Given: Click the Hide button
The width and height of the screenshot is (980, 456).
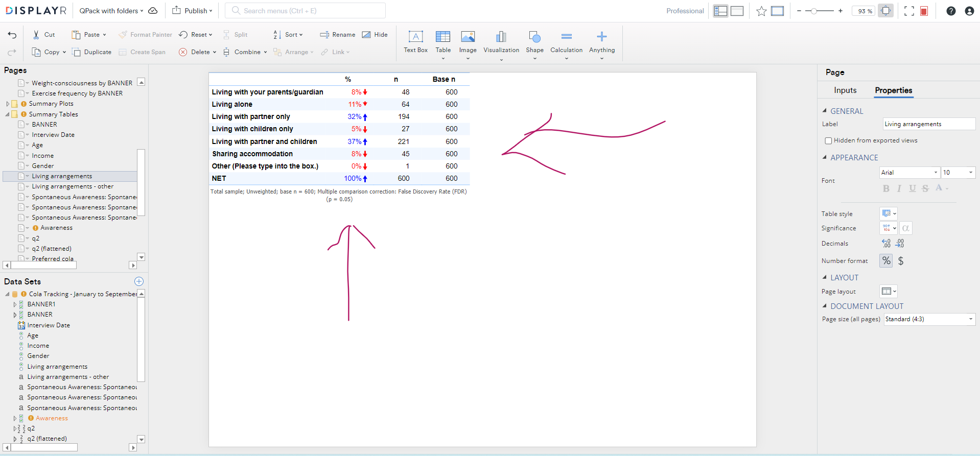Looking at the screenshot, I should pos(375,35).
